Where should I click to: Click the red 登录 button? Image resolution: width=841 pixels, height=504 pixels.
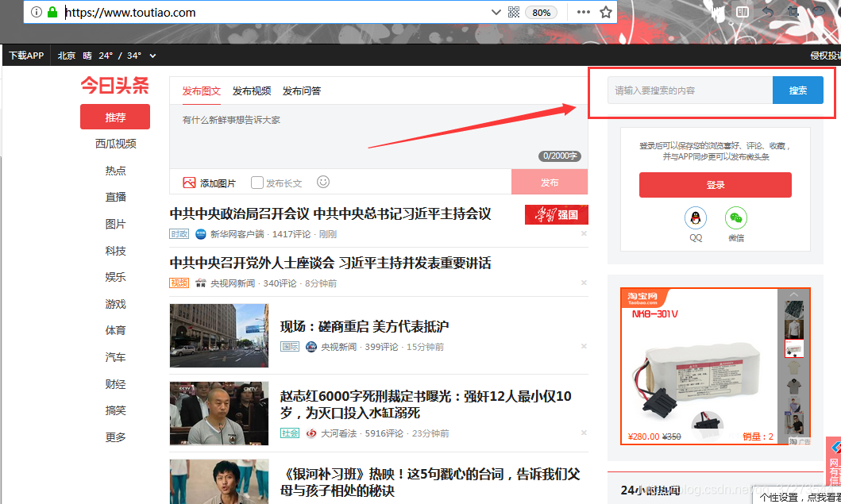pos(715,185)
